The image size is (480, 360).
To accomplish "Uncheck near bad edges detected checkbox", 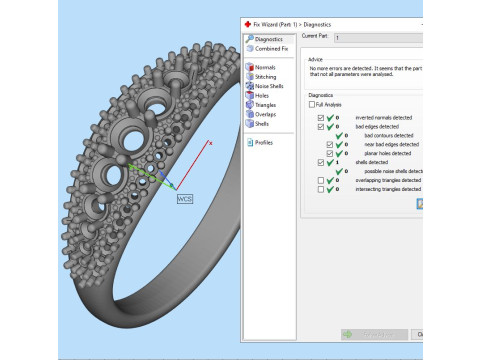I will (330, 144).
